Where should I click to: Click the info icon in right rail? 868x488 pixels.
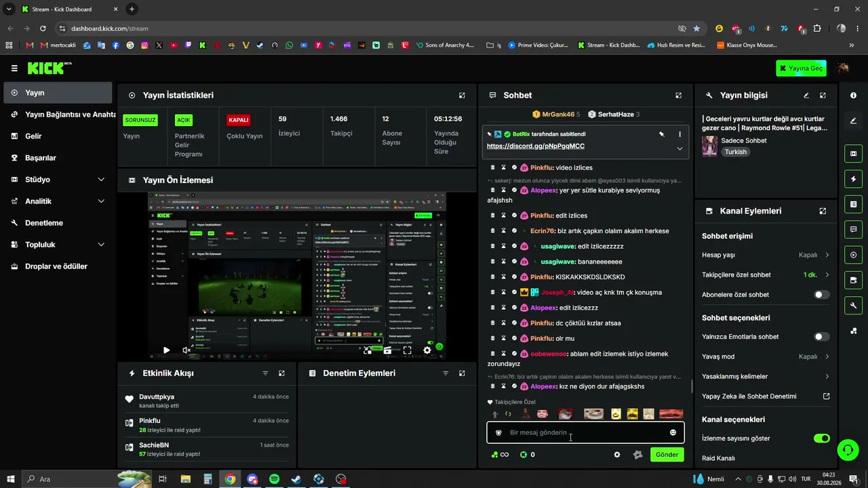[853, 96]
